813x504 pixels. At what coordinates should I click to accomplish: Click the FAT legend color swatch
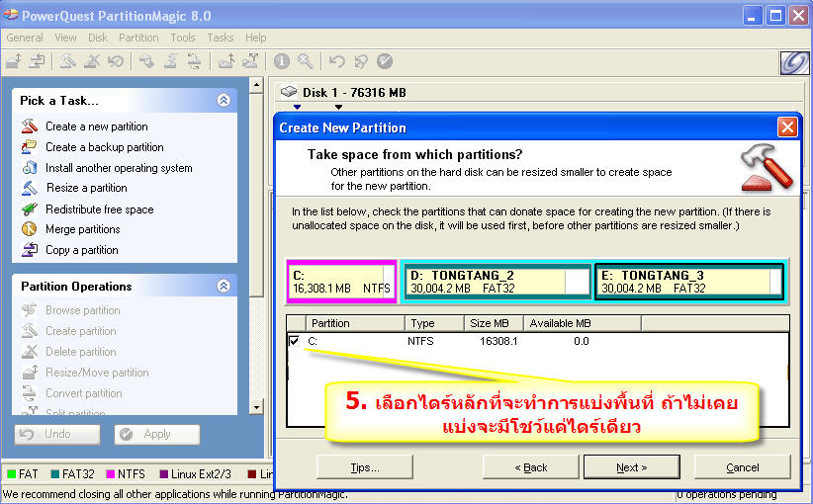coord(12,474)
